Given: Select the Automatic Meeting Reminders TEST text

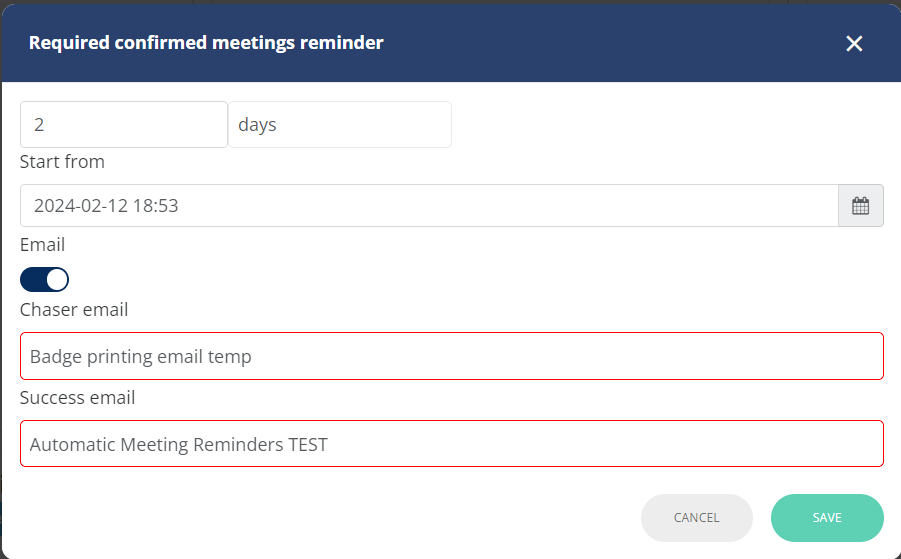Looking at the screenshot, I should [x=179, y=445].
